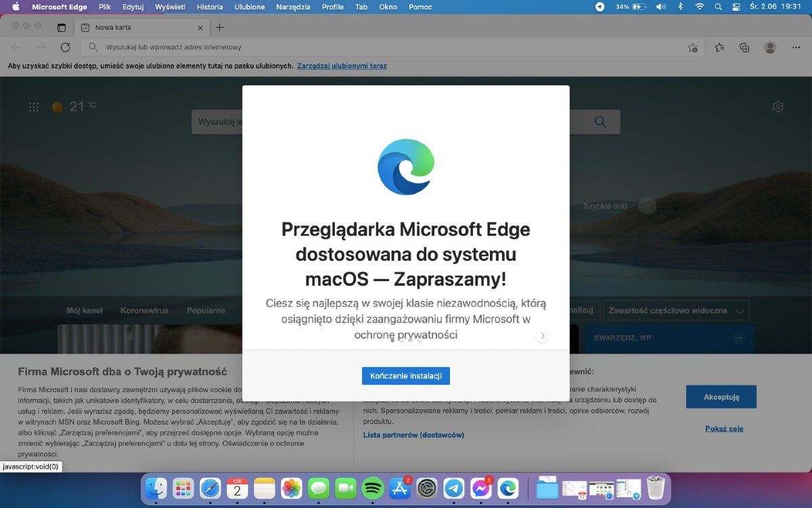
Task: Go to next welcome slide arrow
Action: pyautogui.click(x=542, y=335)
